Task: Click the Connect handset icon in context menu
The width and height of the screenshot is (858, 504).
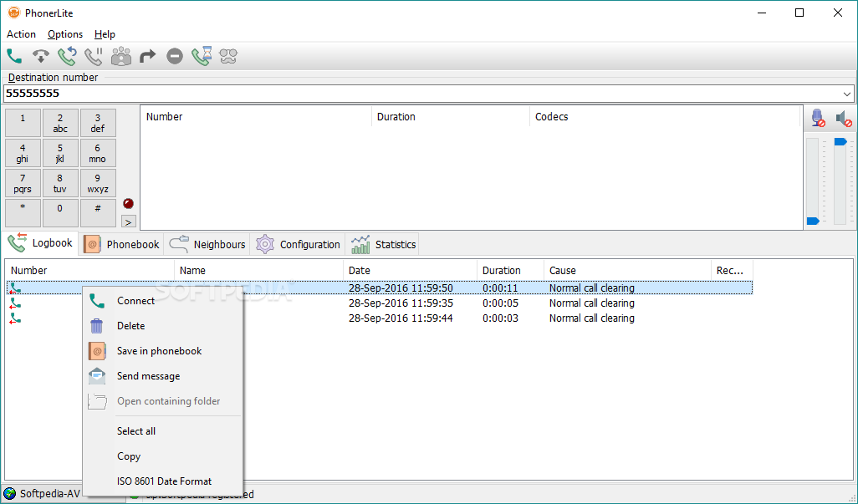Action: click(x=97, y=301)
